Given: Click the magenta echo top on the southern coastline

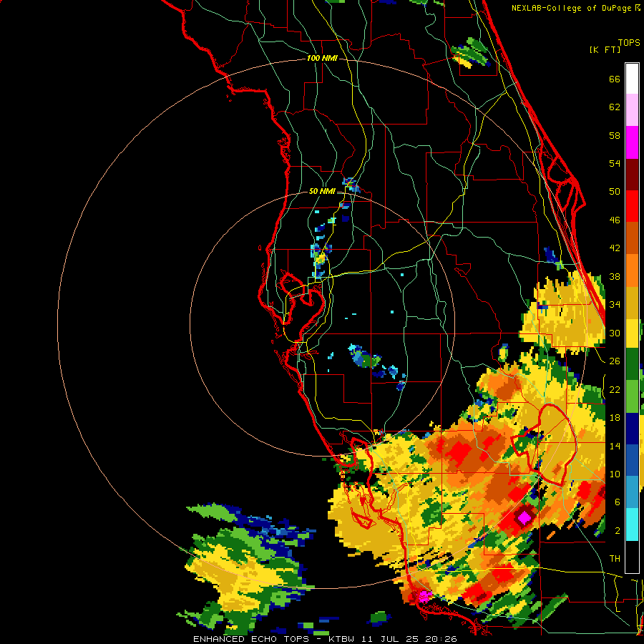Looking at the screenshot, I should pos(424,596).
